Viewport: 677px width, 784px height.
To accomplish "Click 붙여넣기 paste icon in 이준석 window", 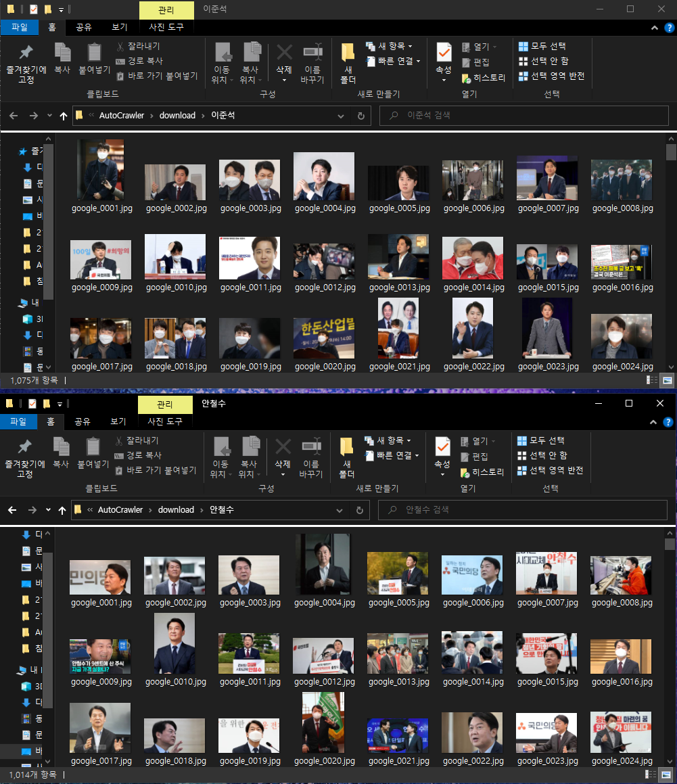I will (x=94, y=59).
